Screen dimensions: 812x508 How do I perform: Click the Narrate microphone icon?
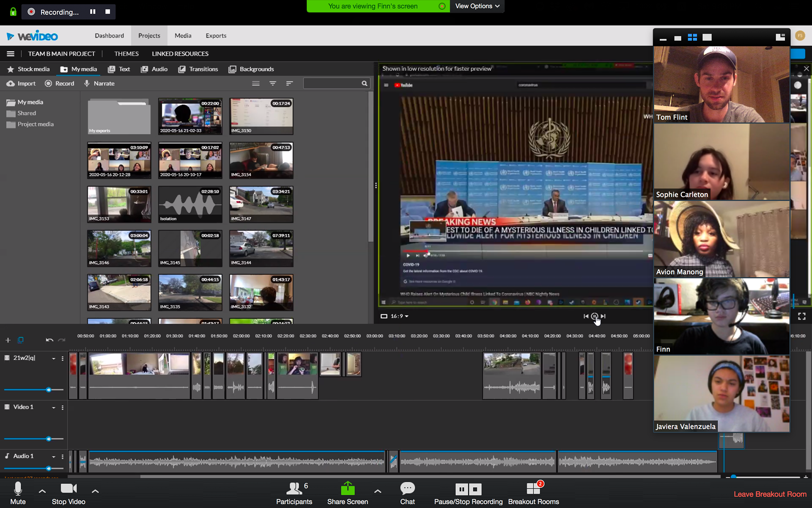point(87,83)
